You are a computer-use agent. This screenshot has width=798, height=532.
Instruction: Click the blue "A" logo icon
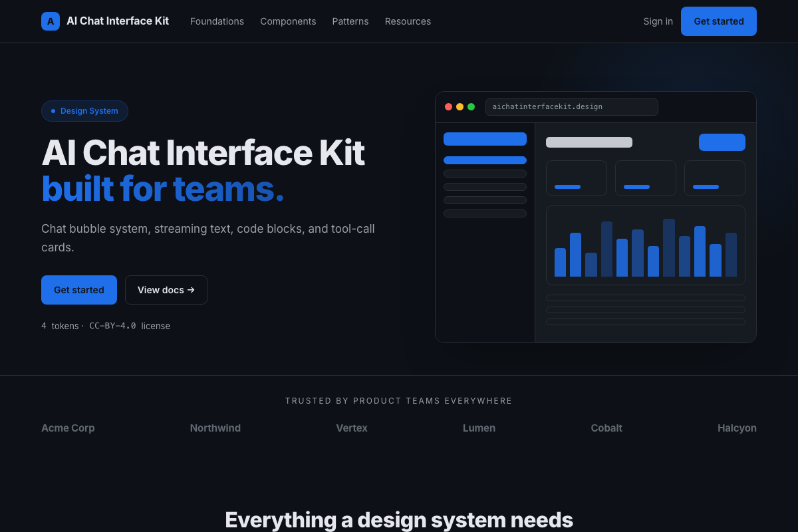click(51, 21)
